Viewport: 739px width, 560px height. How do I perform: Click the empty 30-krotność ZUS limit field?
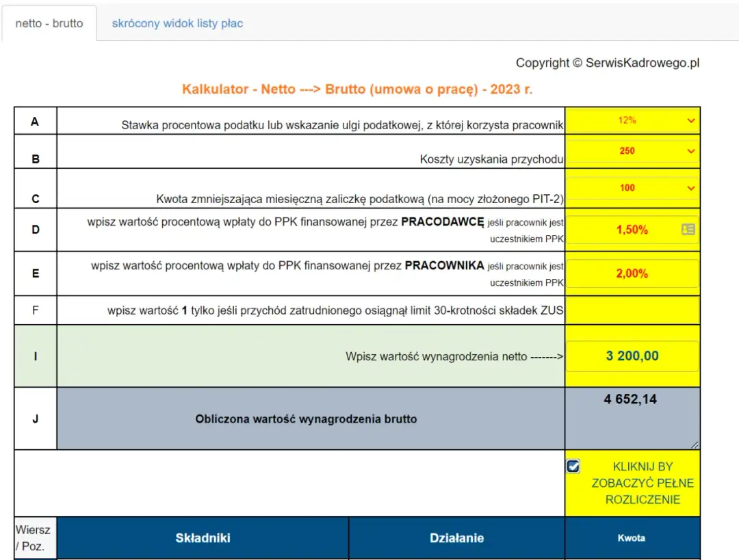(632, 310)
